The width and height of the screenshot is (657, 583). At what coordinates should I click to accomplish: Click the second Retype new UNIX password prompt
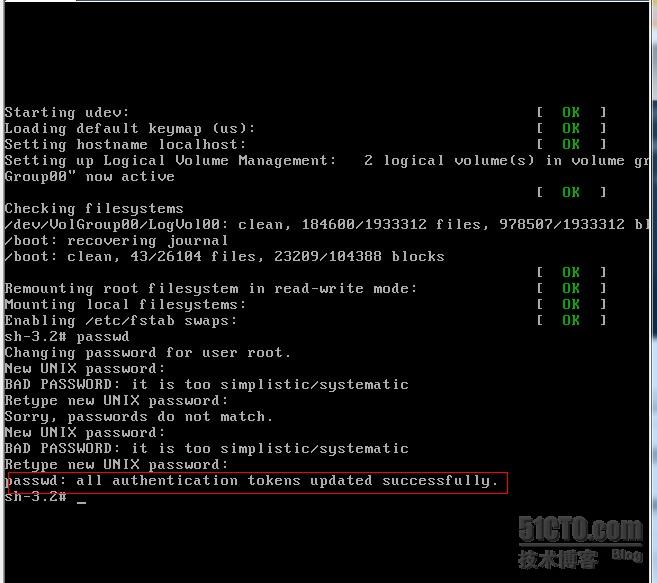click(116, 465)
